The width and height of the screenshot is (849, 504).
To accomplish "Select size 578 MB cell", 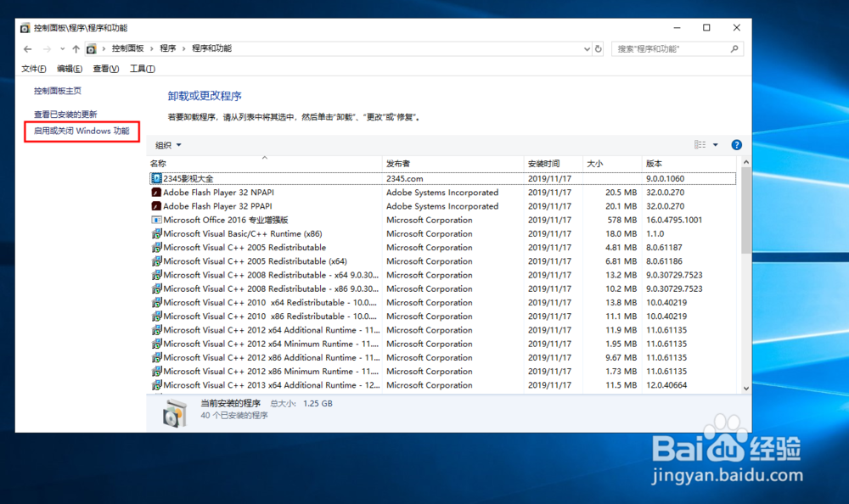I will [622, 220].
